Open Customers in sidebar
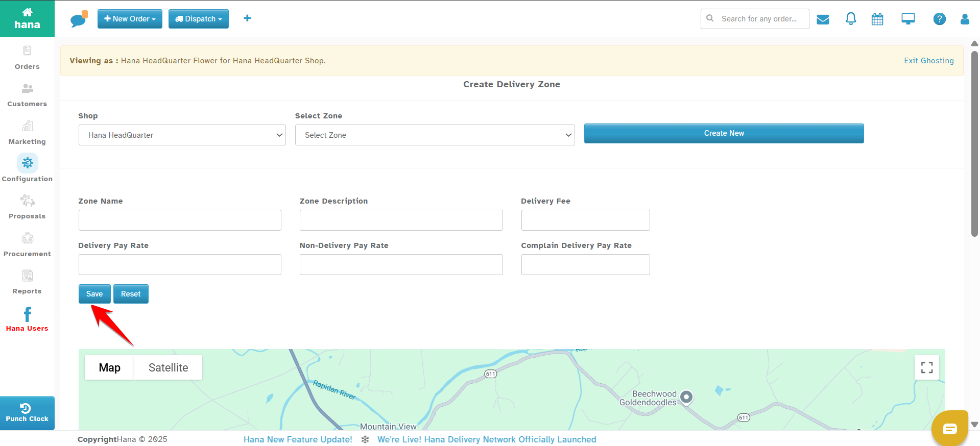This screenshot has height=446, width=980. 27,95
